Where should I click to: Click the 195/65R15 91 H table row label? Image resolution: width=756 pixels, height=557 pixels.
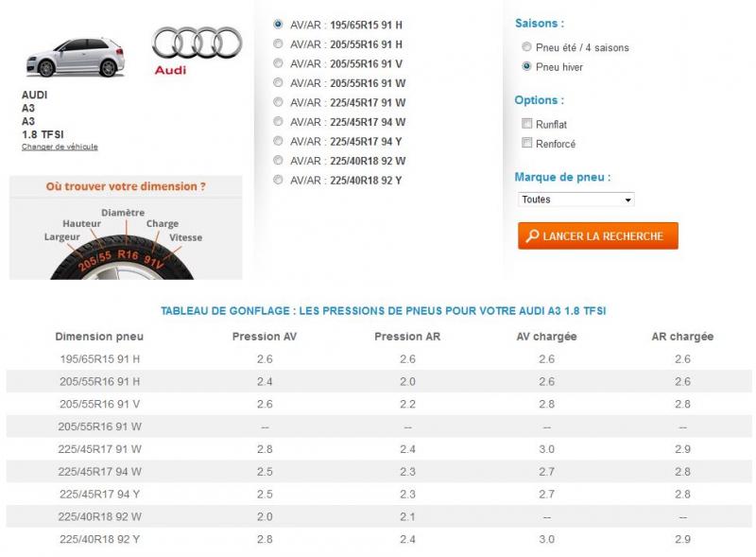click(x=100, y=359)
